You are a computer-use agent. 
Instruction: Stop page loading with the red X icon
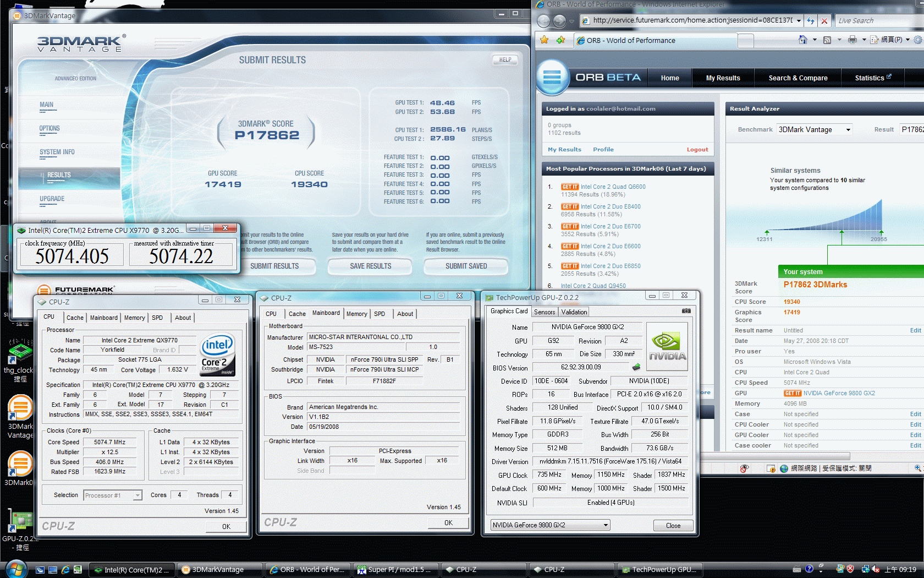(x=824, y=21)
